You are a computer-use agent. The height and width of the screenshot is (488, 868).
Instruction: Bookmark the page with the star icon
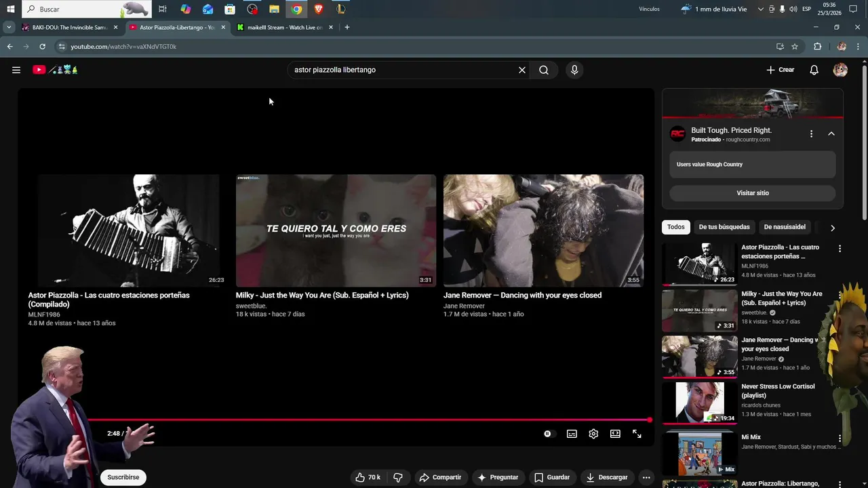point(795,47)
